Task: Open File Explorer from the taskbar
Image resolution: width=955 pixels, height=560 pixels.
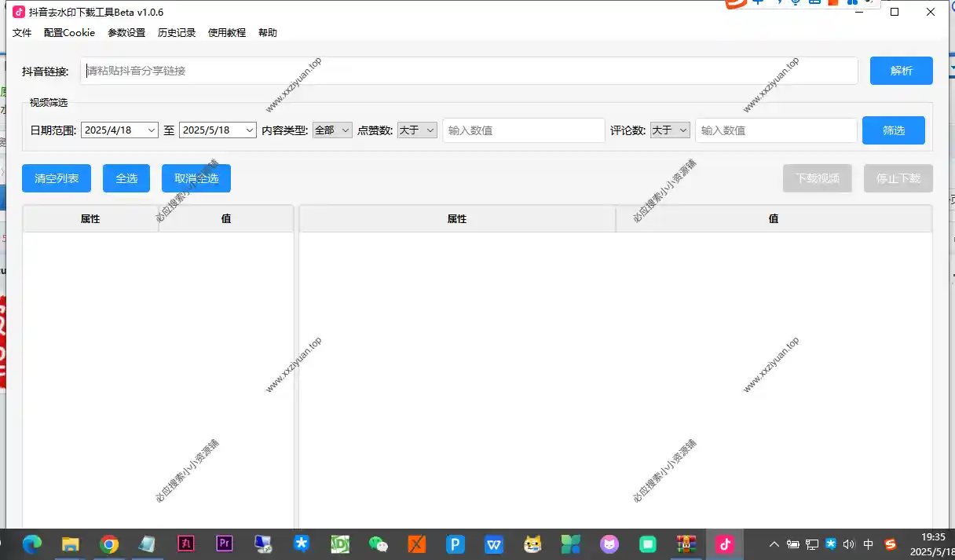Action: 71,544
